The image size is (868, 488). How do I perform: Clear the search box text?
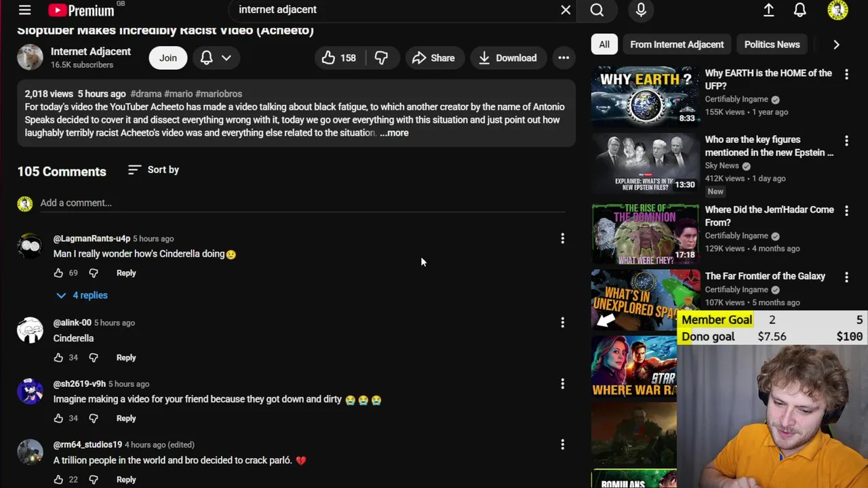(566, 10)
